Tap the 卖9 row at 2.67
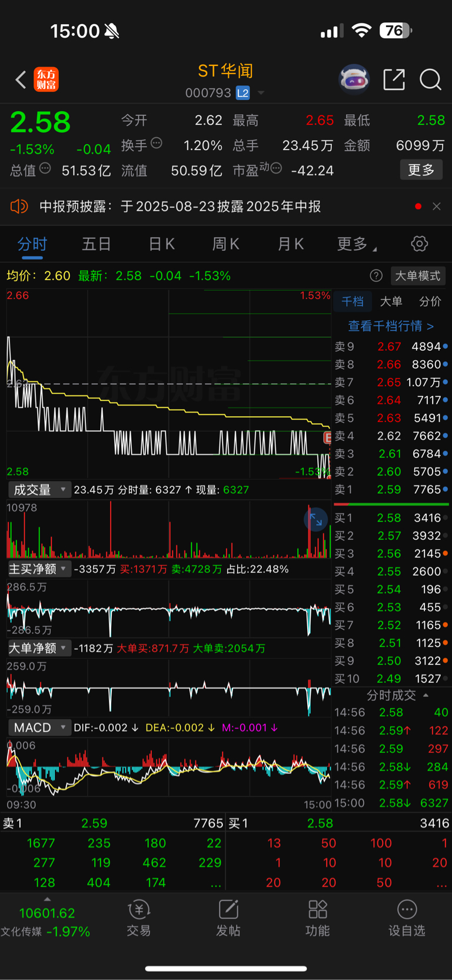The height and width of the screenshot is (980, 452). click(x=391, y=347)
